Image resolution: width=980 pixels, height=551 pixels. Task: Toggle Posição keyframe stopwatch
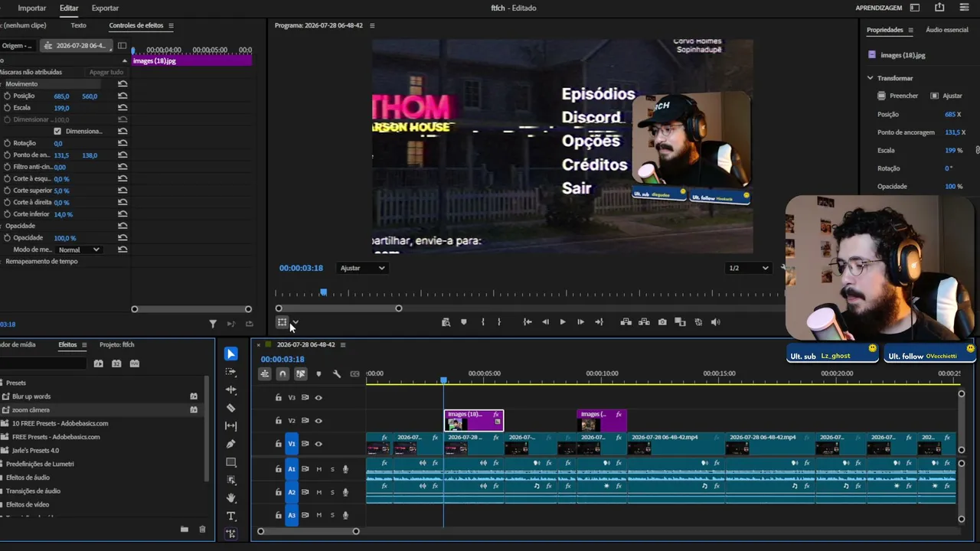[7, 96]
